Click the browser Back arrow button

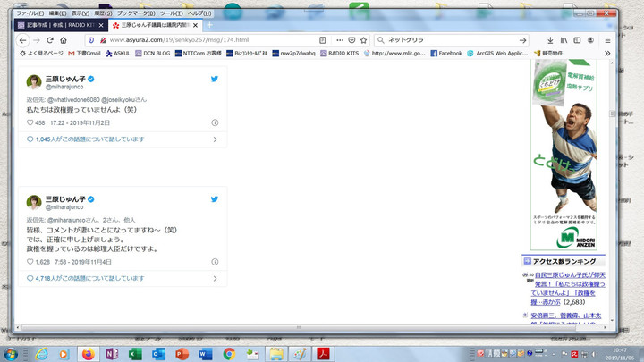[x=23, y=40]
